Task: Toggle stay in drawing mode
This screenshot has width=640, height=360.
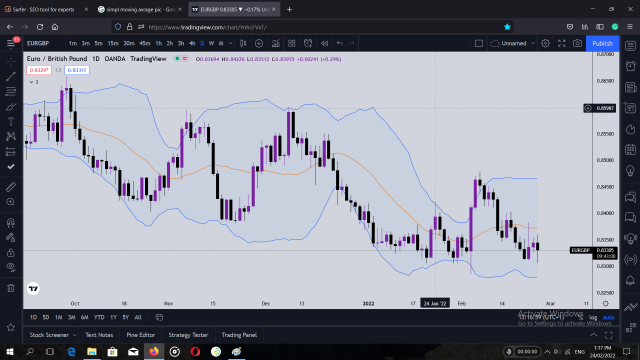Action: (11, 238)
